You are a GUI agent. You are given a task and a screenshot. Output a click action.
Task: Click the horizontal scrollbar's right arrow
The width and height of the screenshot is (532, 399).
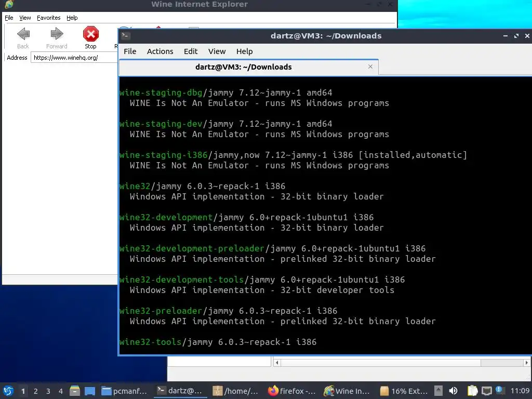tap(526, 363)
